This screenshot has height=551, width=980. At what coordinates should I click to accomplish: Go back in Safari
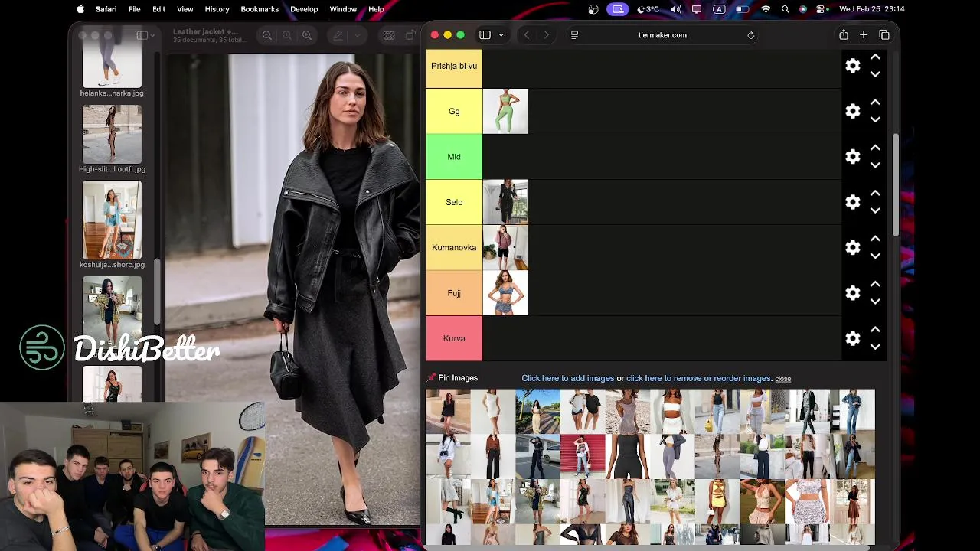point(527,35)
